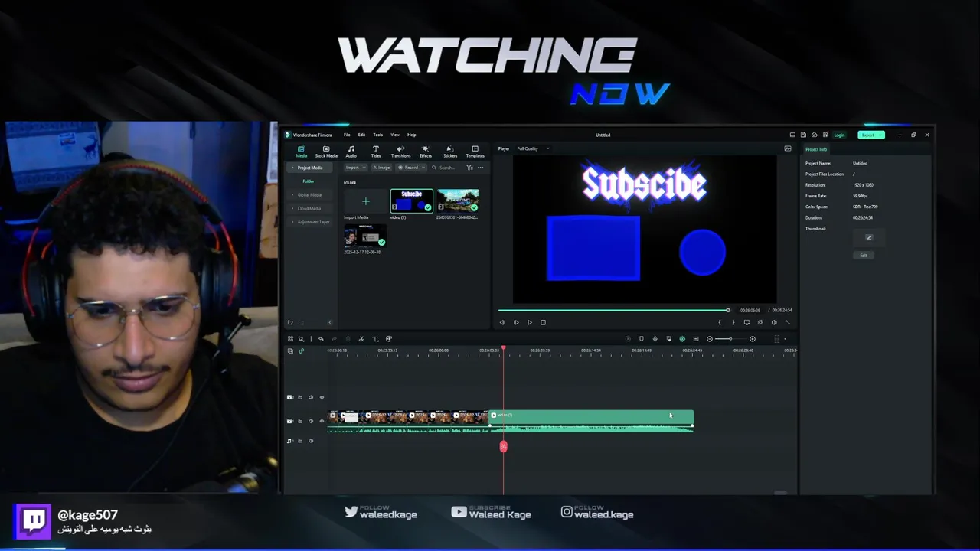This screenshot has width=980, height=551.
Task: Open the Full Quality player dropdown
Action: (533, 148)
